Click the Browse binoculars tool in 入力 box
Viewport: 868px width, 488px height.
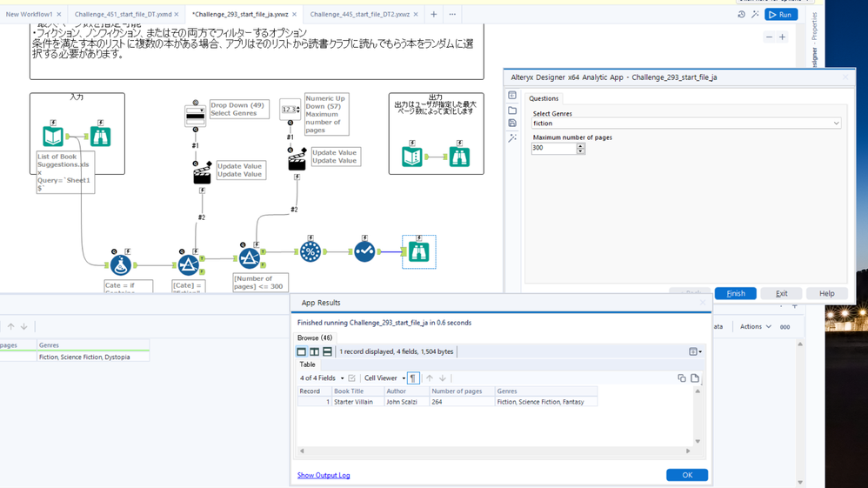point(100,137)
